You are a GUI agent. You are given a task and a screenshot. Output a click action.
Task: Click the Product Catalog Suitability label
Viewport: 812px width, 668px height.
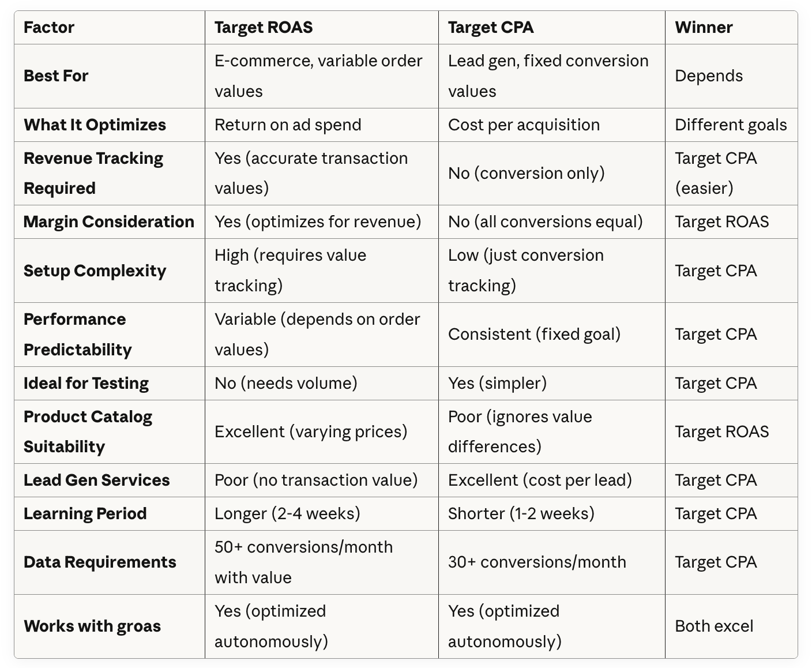pos(88,431)
